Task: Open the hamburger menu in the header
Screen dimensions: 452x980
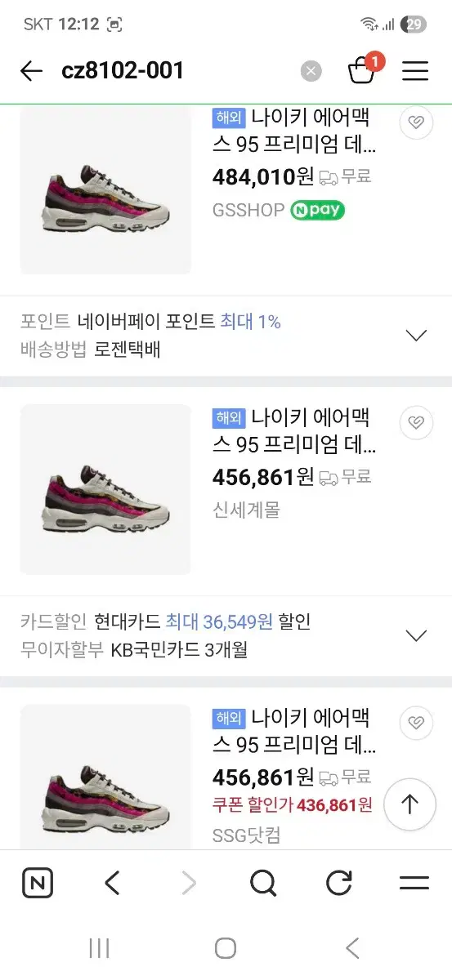Action: (415, 71)
